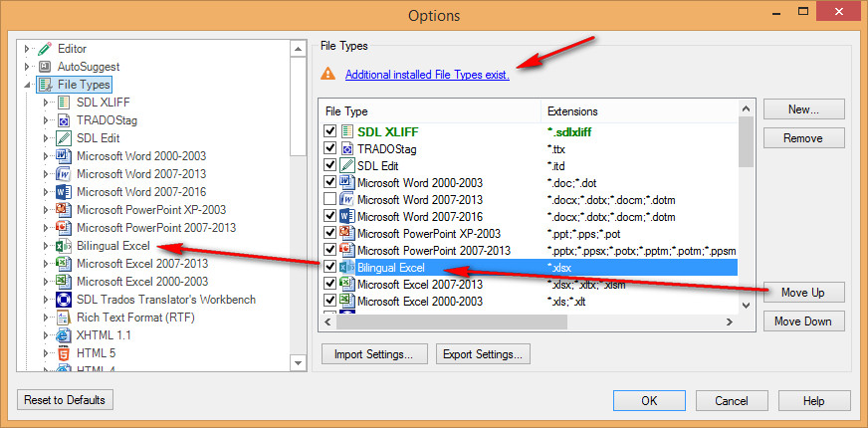The image size is (868, 428).
Task: Uncheck the TRADOStag checkbox in list
Action: click(329, 148)
